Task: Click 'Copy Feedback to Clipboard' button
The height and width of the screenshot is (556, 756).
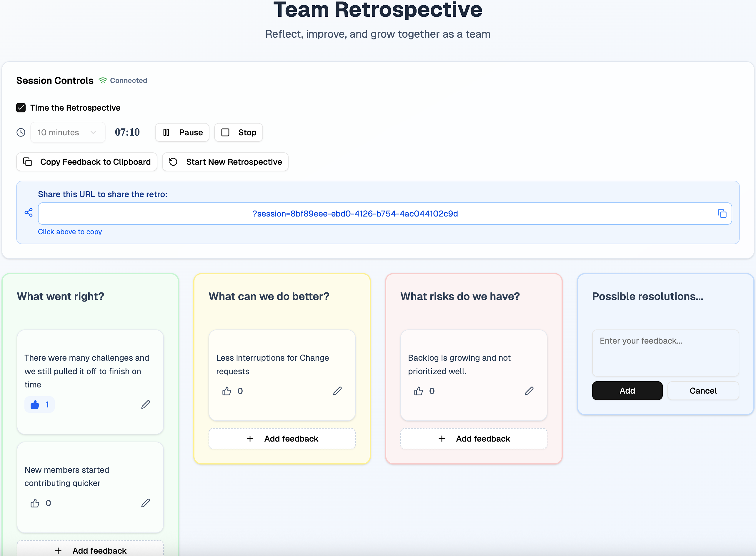Action: [x=86, y=162]
